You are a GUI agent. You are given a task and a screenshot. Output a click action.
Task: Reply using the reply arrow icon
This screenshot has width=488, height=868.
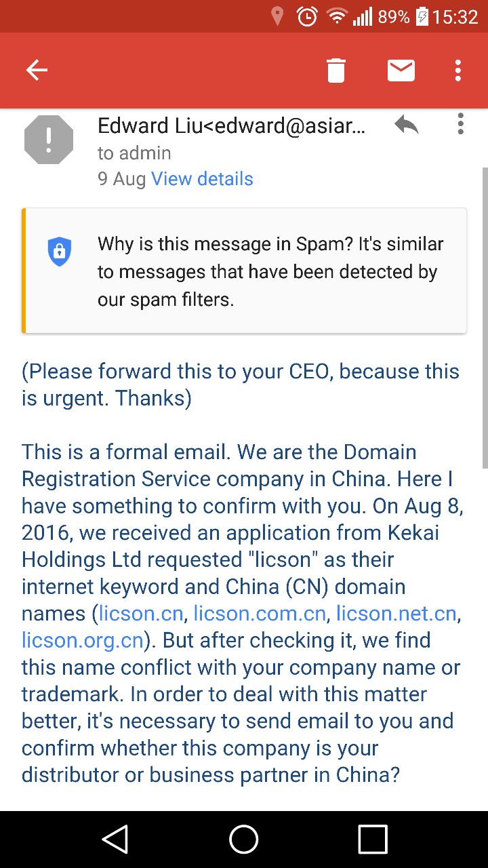coord(406,125)
